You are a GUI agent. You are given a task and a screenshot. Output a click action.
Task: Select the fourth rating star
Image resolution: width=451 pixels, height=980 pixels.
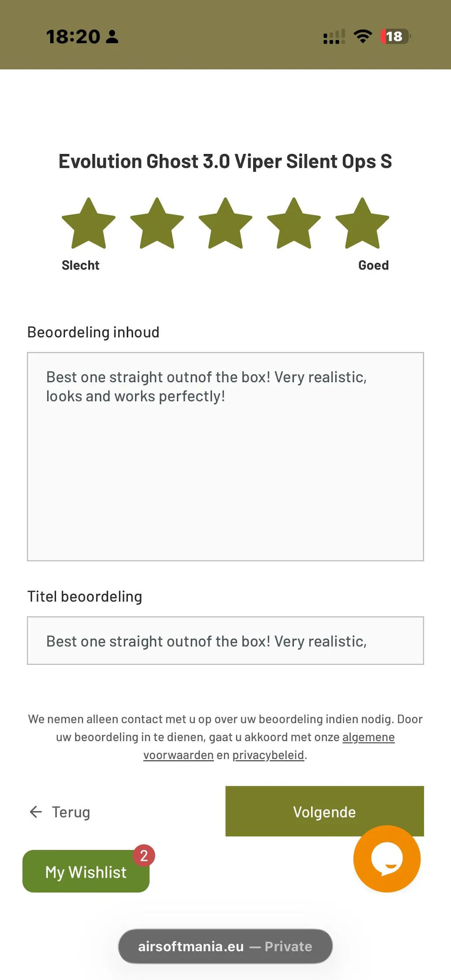(x=294, y=224)
